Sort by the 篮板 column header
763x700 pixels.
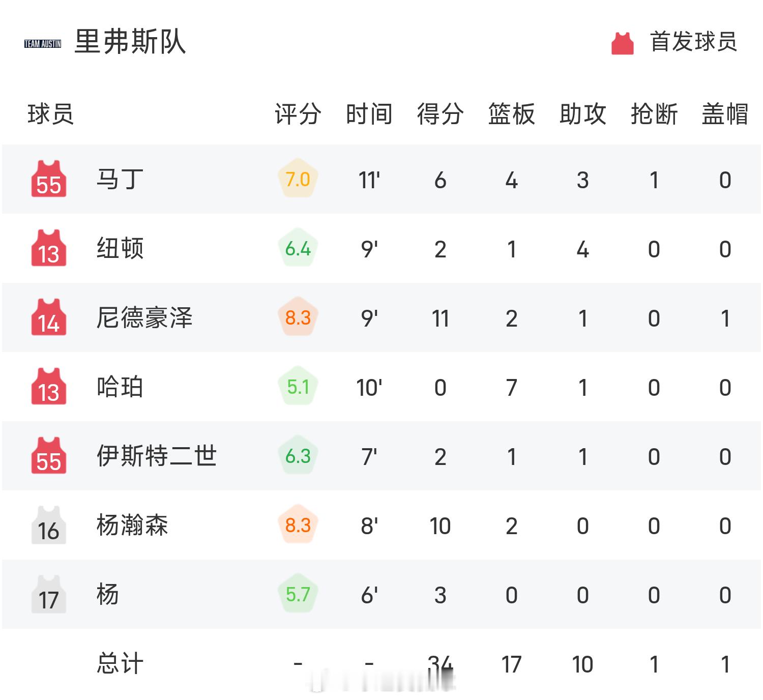[512, 114]
